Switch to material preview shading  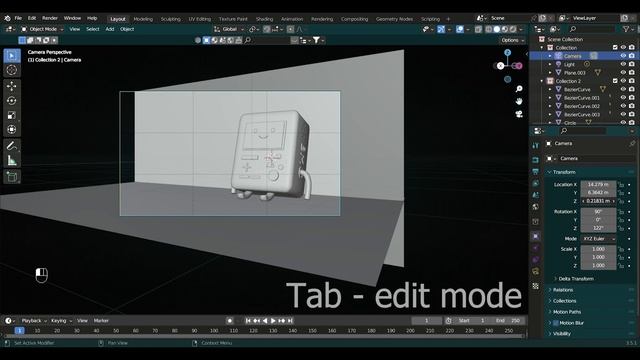click(x=505, y=29)
